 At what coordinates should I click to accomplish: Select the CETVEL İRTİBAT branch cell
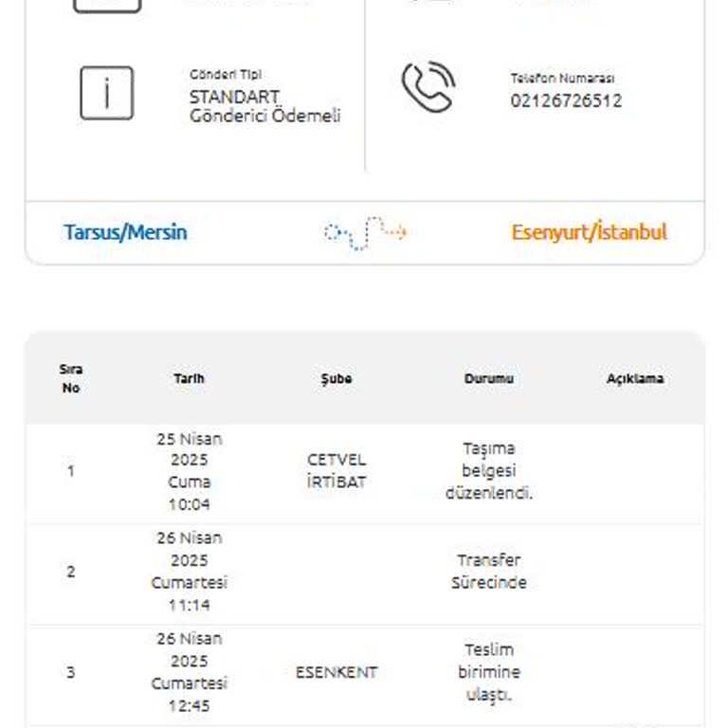pyautogui.click(x=337, y=471)
